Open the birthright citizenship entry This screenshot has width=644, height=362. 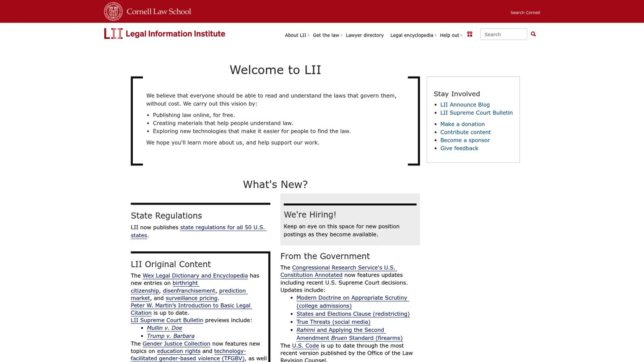click(185, 283)
